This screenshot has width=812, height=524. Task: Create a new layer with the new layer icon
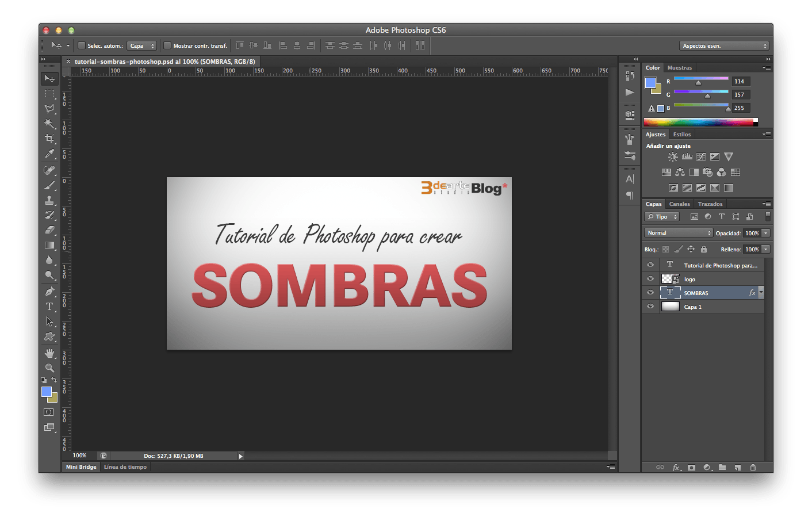pos(738,467)
